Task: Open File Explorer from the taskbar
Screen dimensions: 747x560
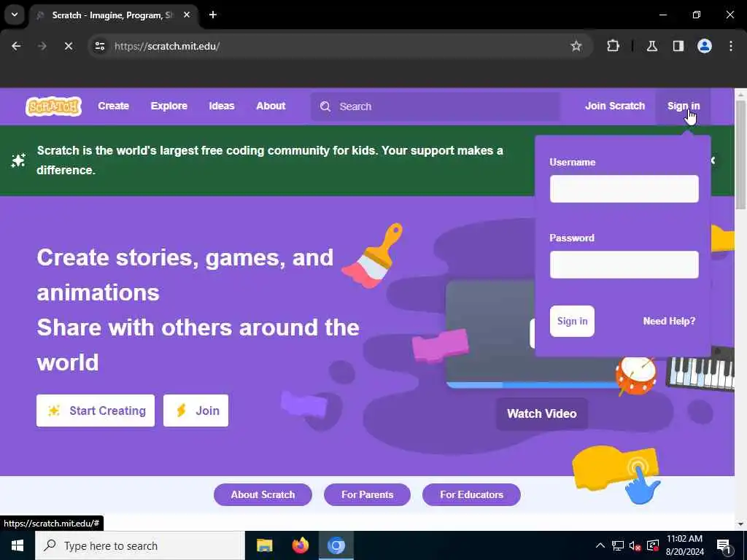Action: click(x=264, y=545)
